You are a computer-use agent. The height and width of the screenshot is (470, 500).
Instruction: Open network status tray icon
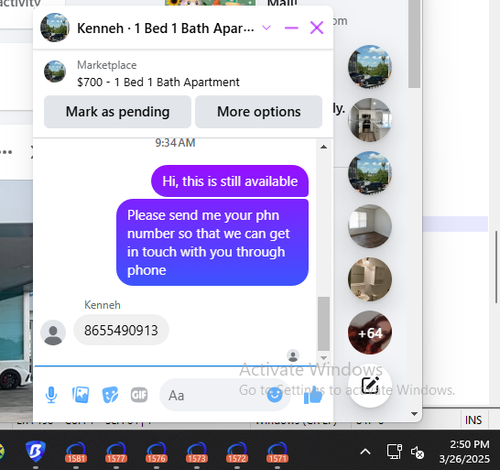[x=394, y=452]
